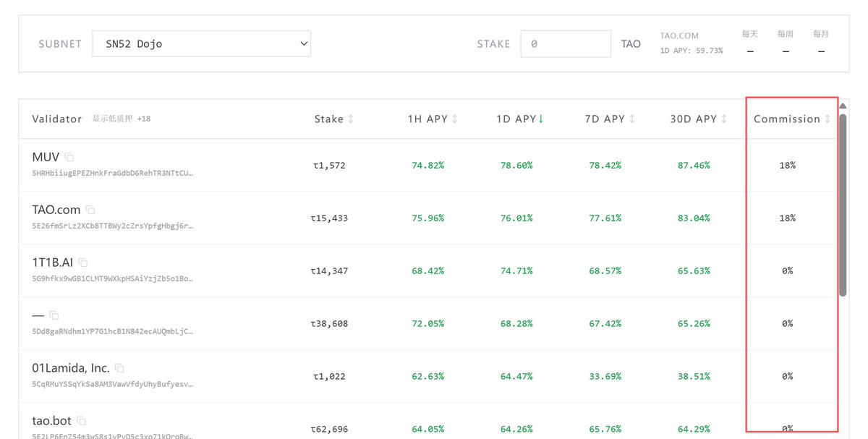Click the 33.69% 7D APY value
The height and width of the screenshot is (439, 868).
[605, 377]
